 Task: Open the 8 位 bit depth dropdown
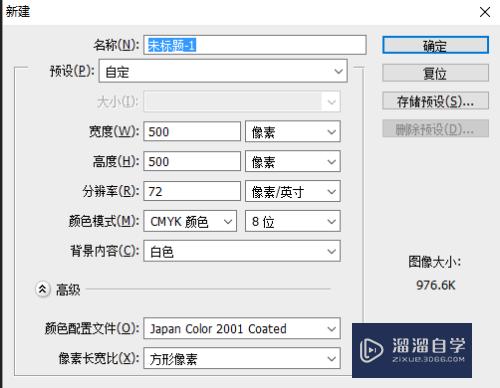click(x=293, y=221)
